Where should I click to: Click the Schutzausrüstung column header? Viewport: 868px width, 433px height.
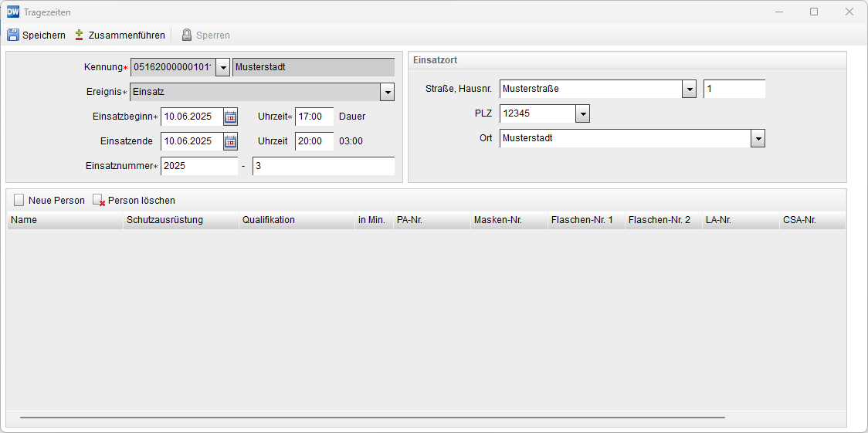coord(181,220)
